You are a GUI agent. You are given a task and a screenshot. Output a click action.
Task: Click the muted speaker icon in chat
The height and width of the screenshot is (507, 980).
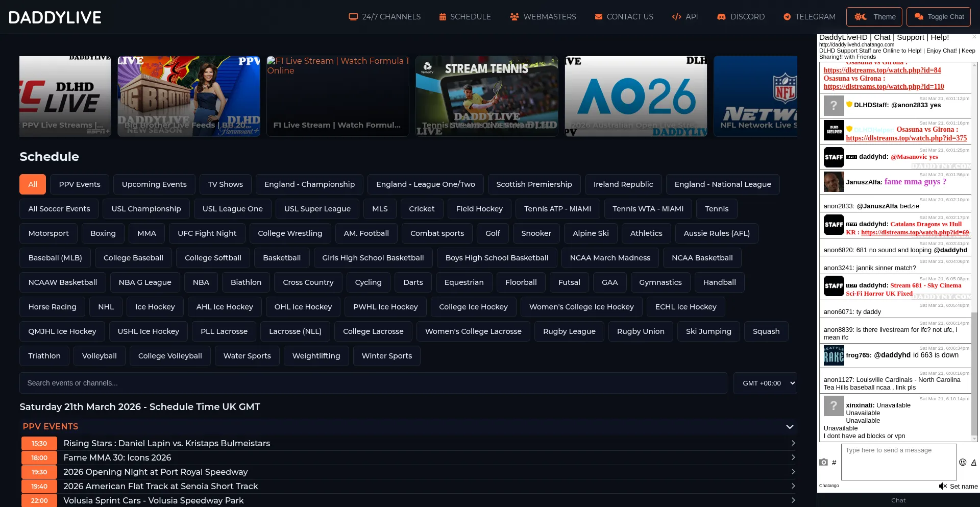pos(943,486)
